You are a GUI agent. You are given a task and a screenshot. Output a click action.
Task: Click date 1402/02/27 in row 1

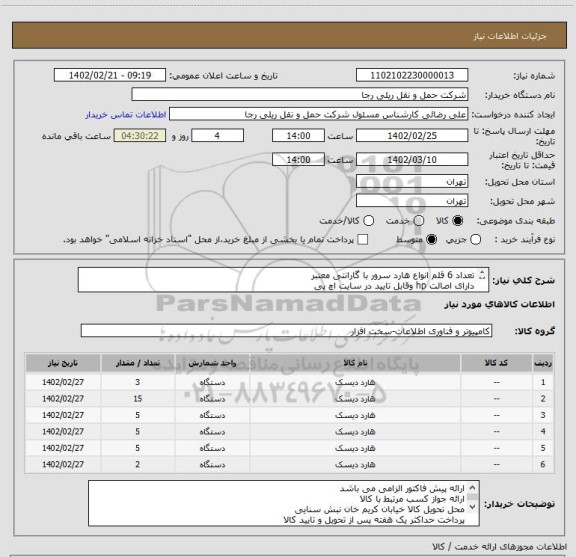(x=63, y=382)
